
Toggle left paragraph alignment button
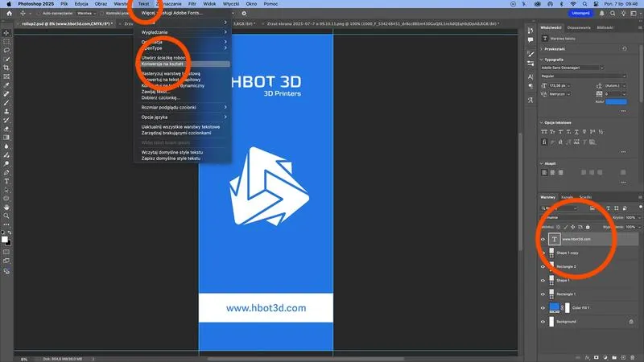point(545,172)
